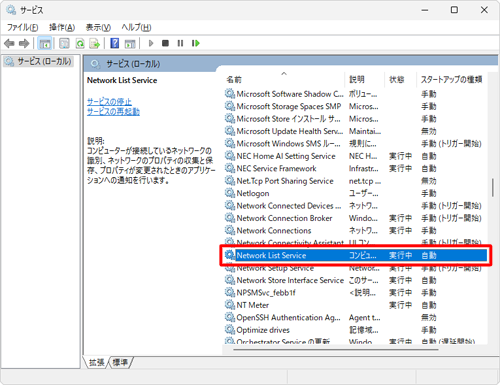Click the Restart Service icon
This screenshot has height=385, width=500.
point(196,43)
